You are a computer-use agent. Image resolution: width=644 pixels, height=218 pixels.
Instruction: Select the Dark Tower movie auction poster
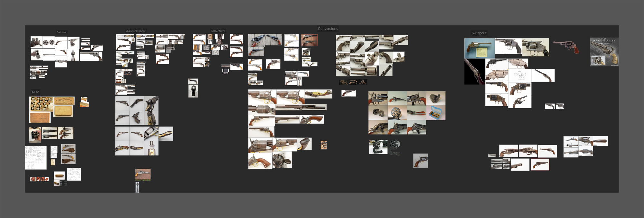coord(604,52)
